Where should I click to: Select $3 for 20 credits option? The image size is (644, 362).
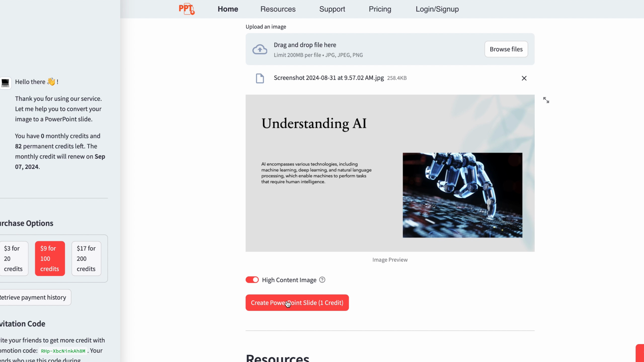(13, 258)
